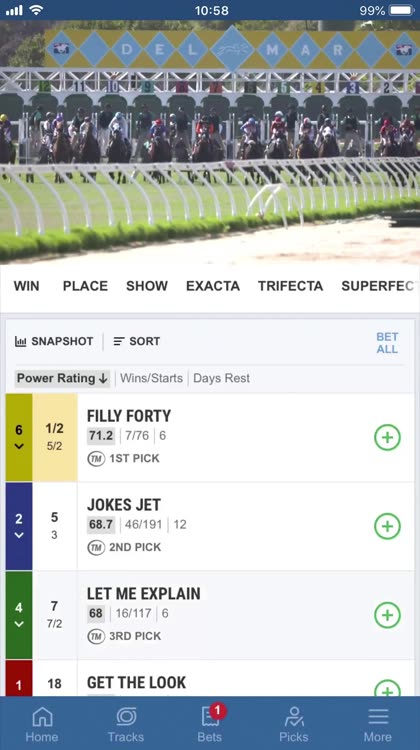Expand horse number 4 chevron
420x750 pixels.
click(x=19, y=624)
